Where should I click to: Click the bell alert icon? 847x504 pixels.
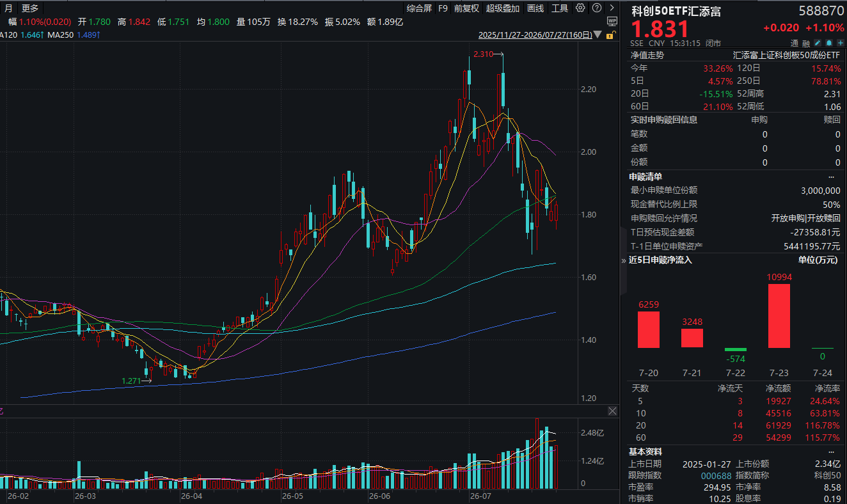(829, 43)
